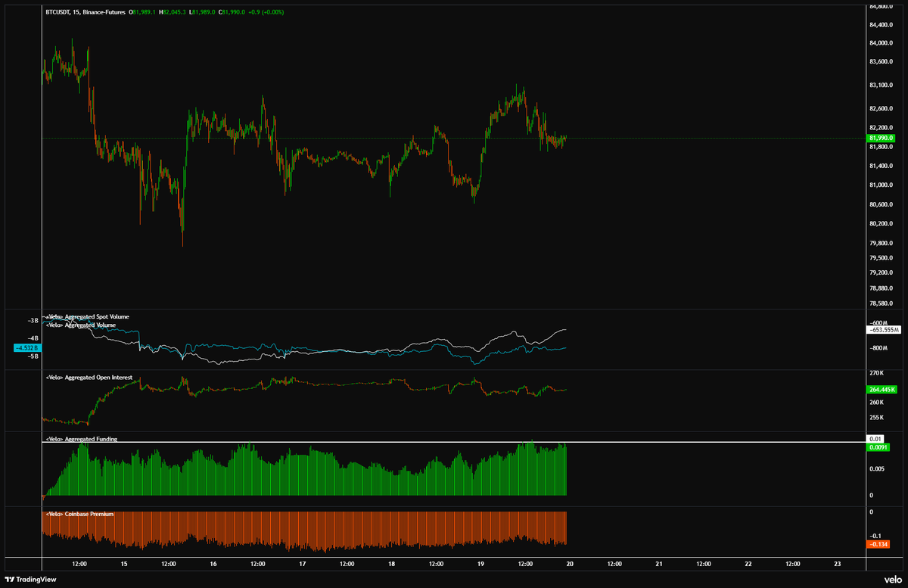Screen dimensions: 908x588
Task: Click the 83,100.0 price scale label
Action: click(x=882, y=85)
